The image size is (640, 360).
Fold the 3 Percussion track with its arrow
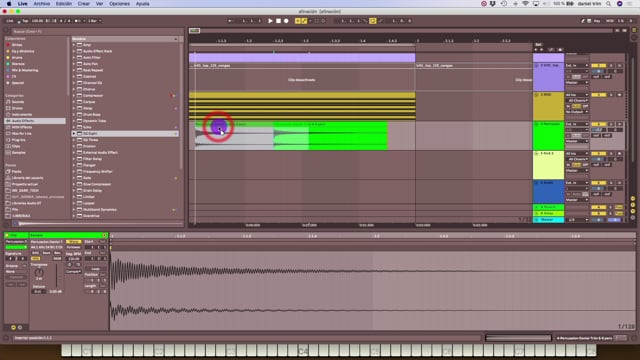point(536,124)
